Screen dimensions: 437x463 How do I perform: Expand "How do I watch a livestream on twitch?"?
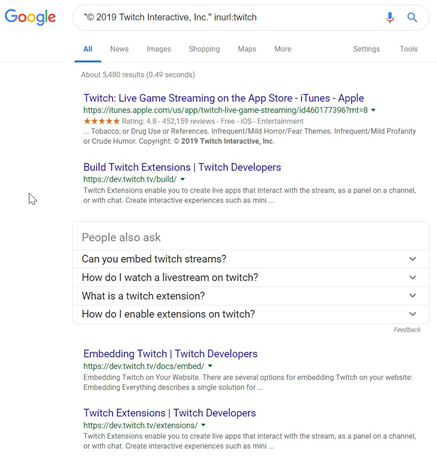point(251,277)
